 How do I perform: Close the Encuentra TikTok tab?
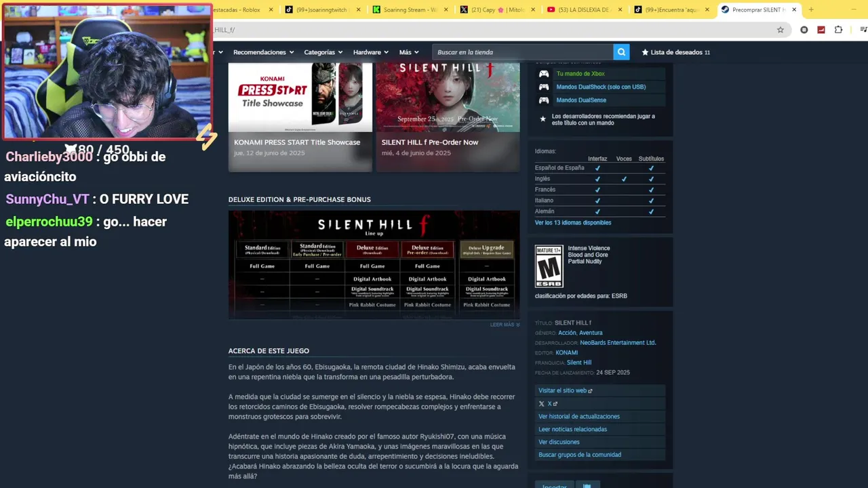pyautogui.click(x=707, y=9)
